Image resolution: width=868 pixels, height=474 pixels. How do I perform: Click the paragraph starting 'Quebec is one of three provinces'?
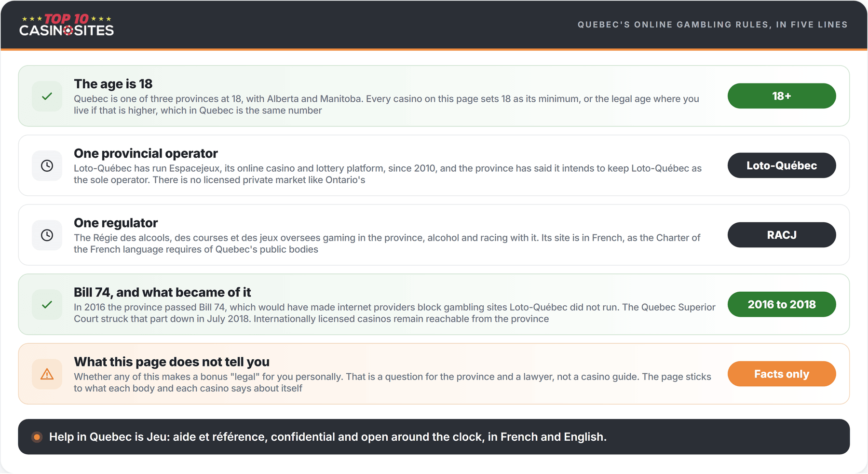pos(386,105)
